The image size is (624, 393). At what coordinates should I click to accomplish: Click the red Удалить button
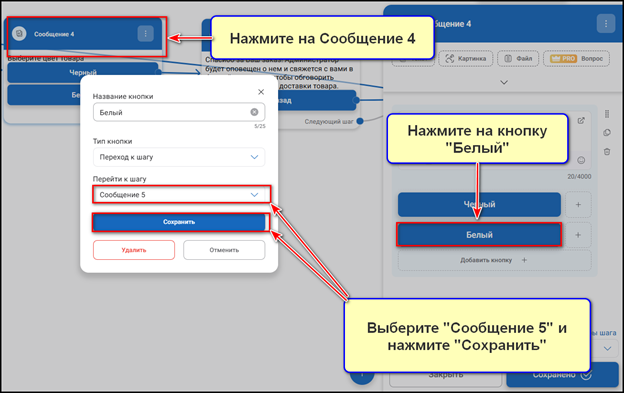(134, 250)
